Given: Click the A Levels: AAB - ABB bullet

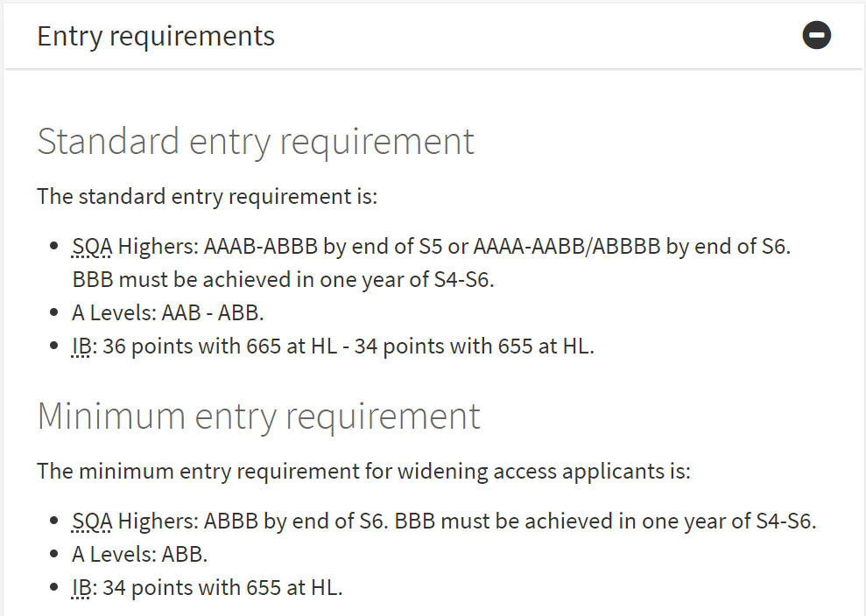Looking at the screenshot, I should 168,313.
